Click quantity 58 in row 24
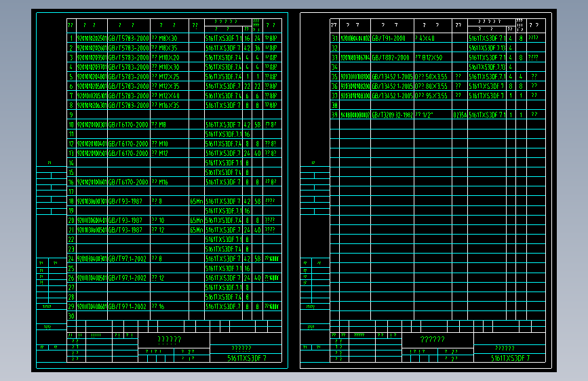Viewport: 588px width, 381px height. [x=257, y=258]
